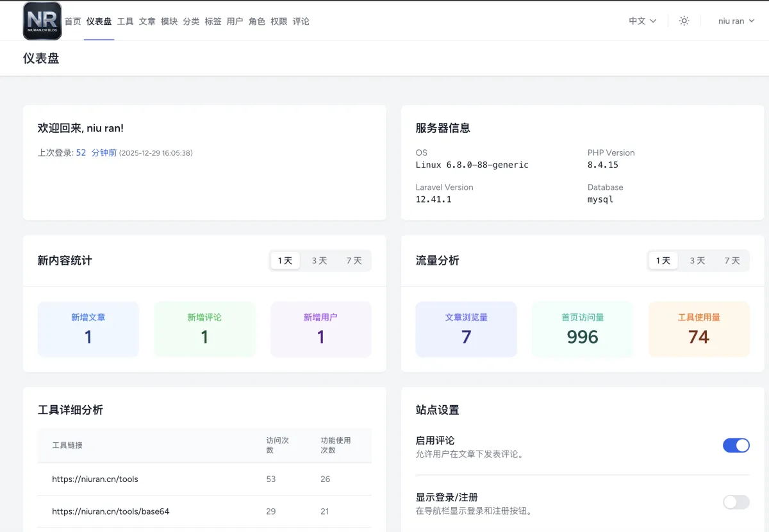Expand the niu ran user menu

click(x=736, y=21)
